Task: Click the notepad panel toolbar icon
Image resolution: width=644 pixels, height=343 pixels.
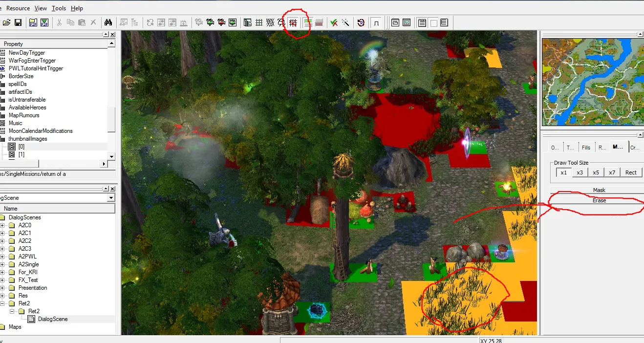Action: [x=422, y=22]
